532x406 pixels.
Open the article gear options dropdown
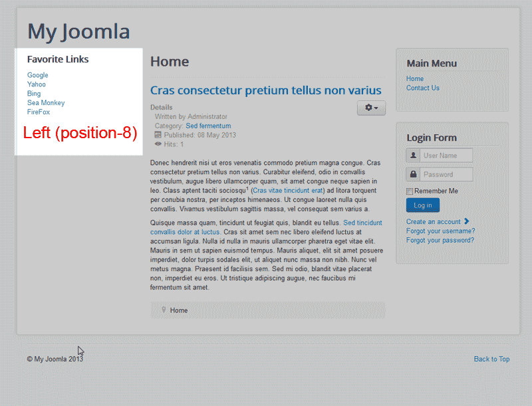371,108
